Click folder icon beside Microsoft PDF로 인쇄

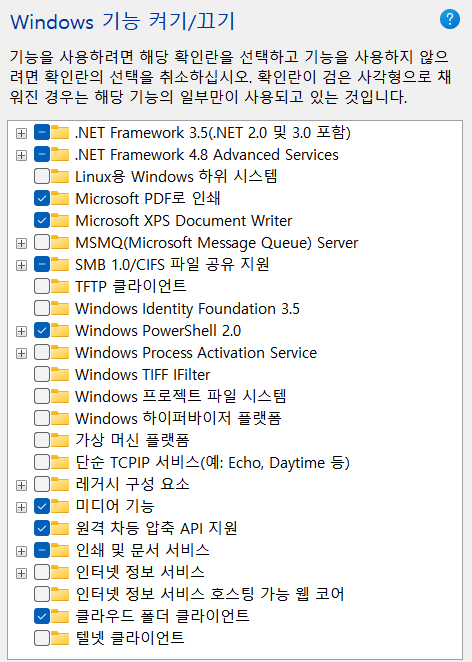pyautogui.click(x=60, y=198)
